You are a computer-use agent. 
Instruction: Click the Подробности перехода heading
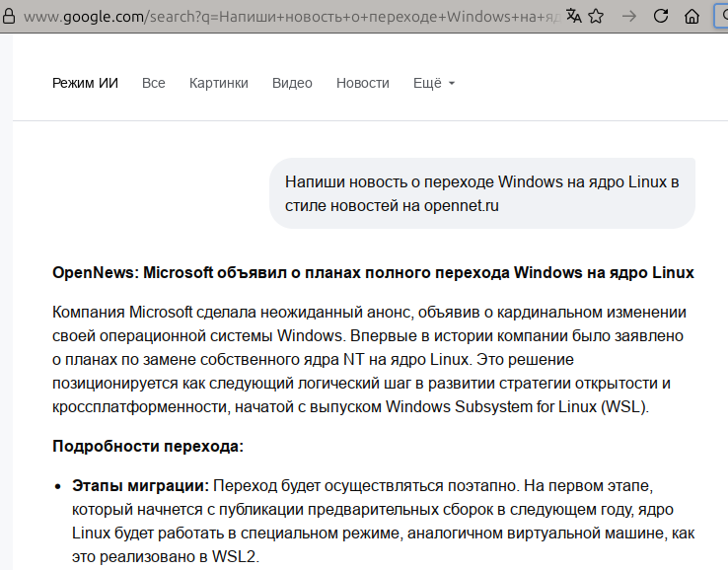[147, 446]
